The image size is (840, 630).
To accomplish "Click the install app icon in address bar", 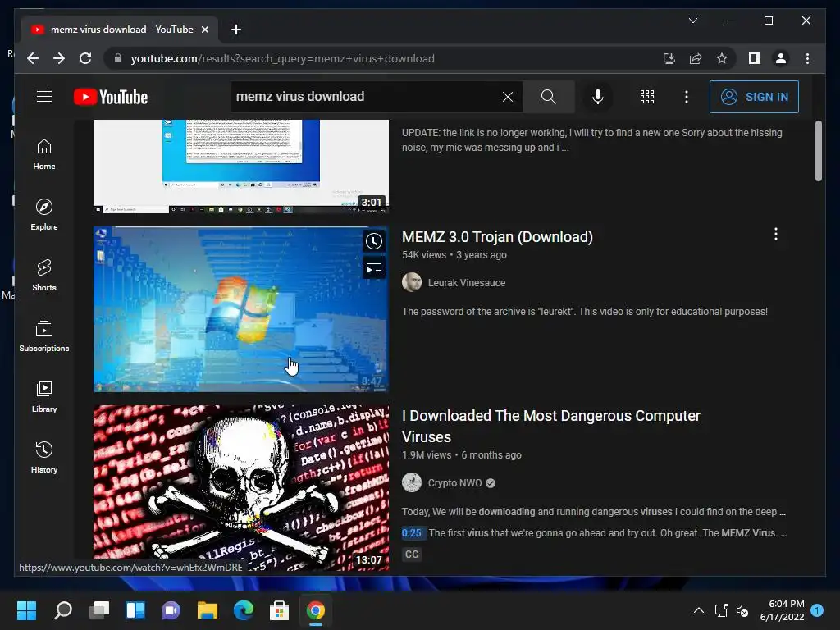I will pyautogui.click(x=669, y=58).
